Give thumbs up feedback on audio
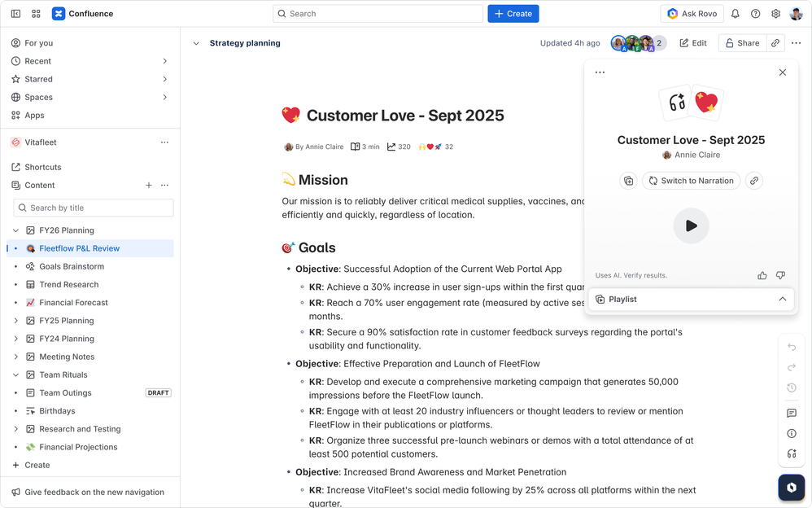Screen dimensions: 812x508 pos(762,275)
